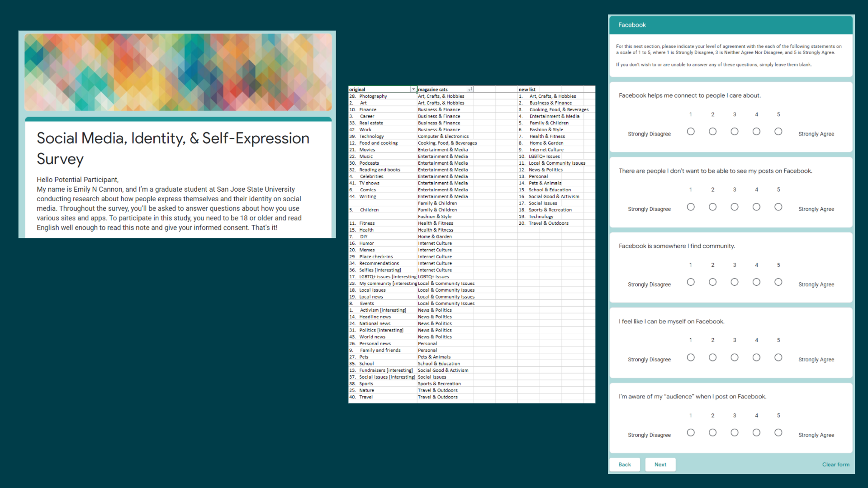Select the '28. Photography' cell
This screenshot has width=868, height=488.
coord(383,96)
